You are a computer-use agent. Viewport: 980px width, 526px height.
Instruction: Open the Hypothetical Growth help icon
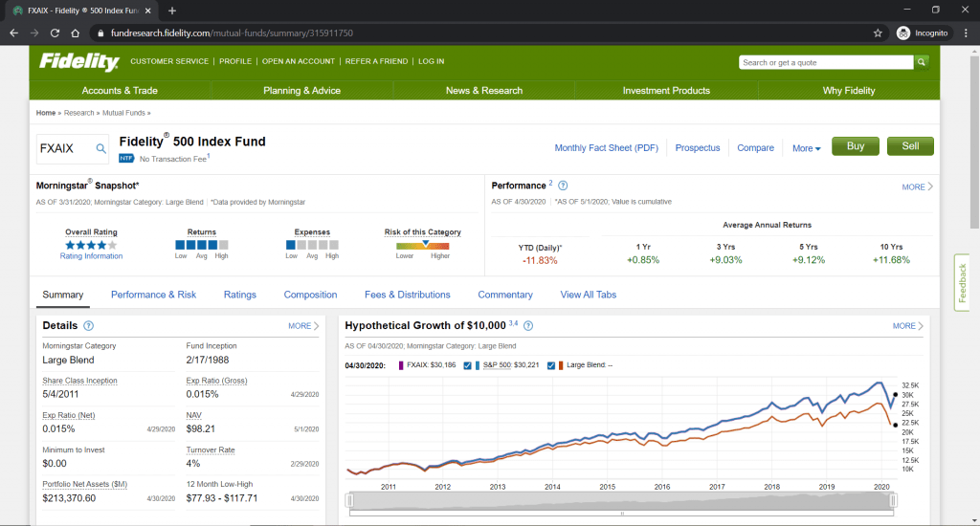coord(528,325)
